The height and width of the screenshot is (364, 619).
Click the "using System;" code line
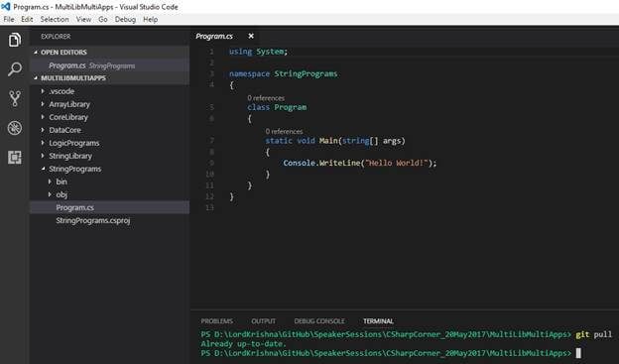coord(259,52)
